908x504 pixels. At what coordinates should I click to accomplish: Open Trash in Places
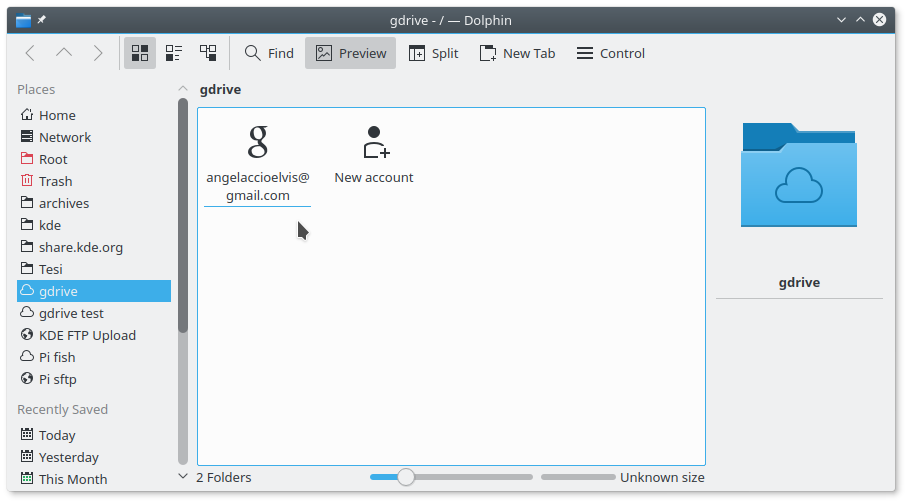tap(94, 181)
